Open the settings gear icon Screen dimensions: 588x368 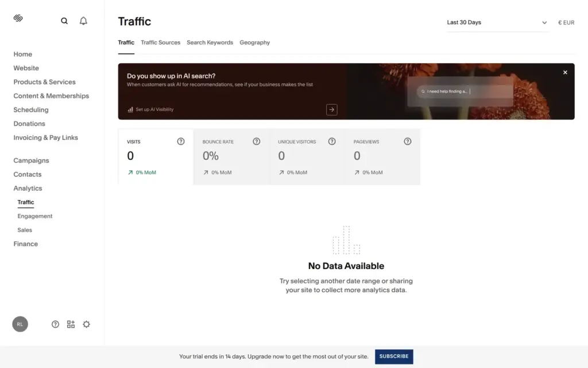point(86,324)
